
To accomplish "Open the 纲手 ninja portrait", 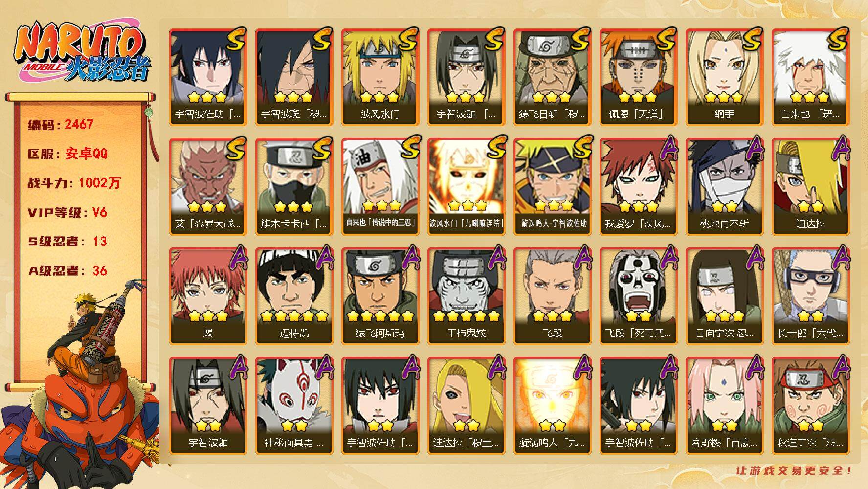I will pyautogui.click(x=724, y=77).
